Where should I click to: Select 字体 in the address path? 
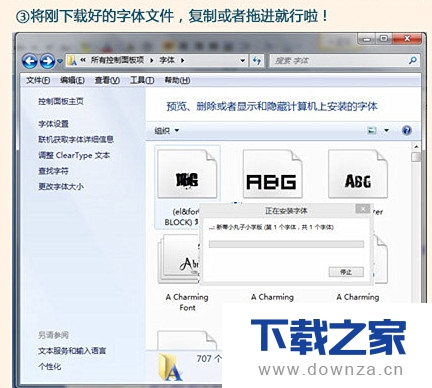click(x=167, y=60)
